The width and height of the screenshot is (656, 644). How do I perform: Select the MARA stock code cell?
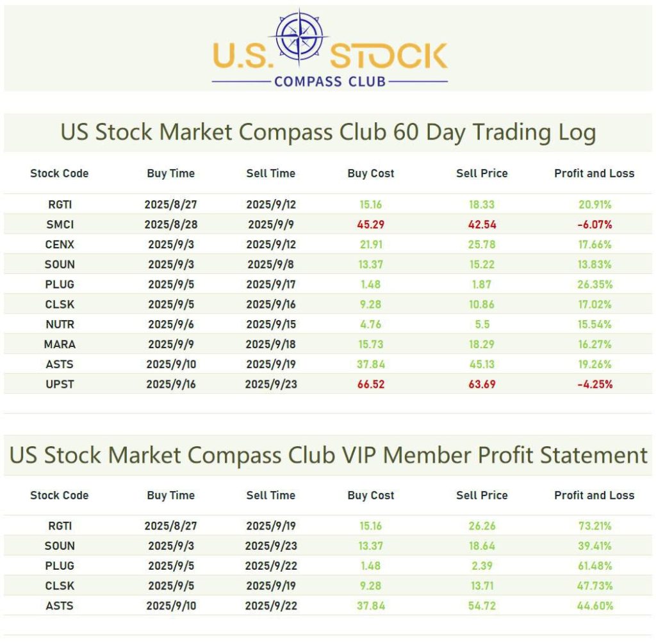click(x=60, y=344)
